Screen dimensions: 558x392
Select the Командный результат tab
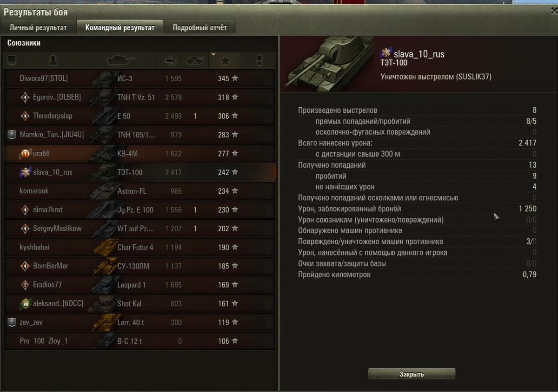[120, 27]
